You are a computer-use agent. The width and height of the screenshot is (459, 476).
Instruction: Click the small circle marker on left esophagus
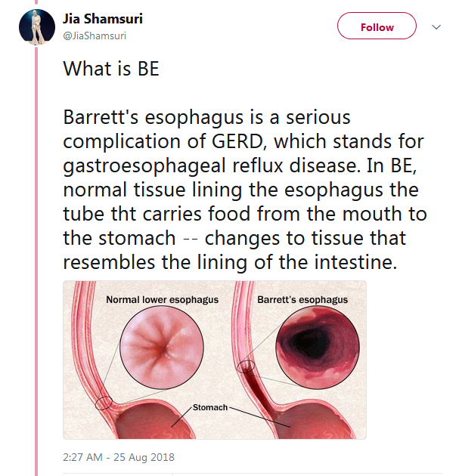point(105,401)
